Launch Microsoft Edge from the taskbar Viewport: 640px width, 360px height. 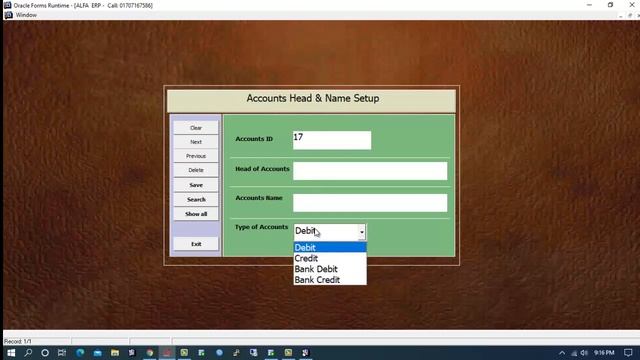point(80,353)
